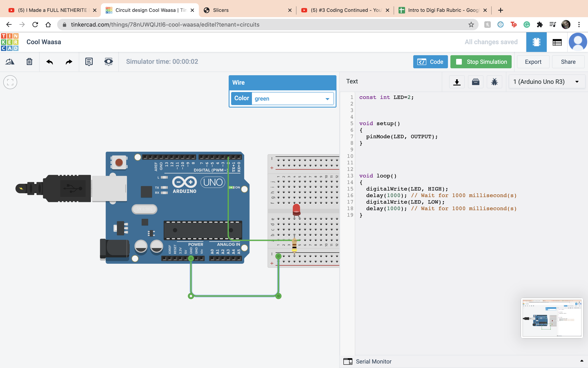Click the Tinkercad logo

tap(10, 42)
